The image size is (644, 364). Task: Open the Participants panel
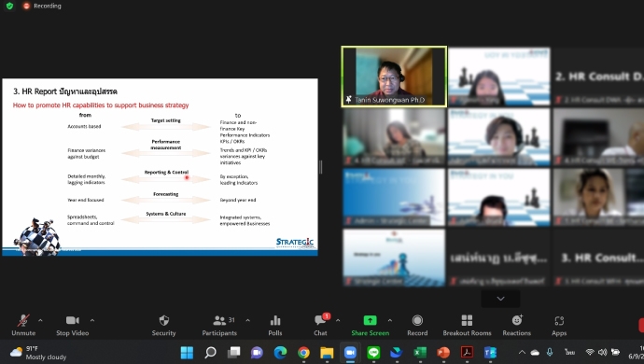219,326
